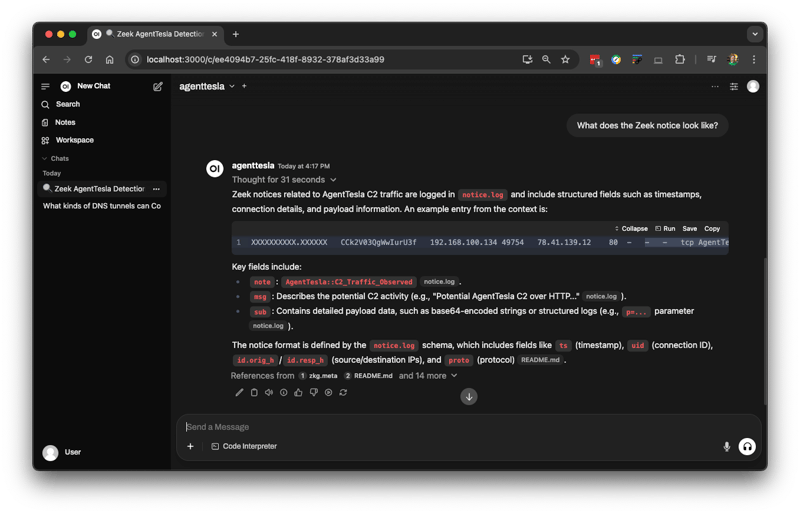Click the thumbs down icon
This screenshot has width=800, height=514.
click(x=313, y=392)
